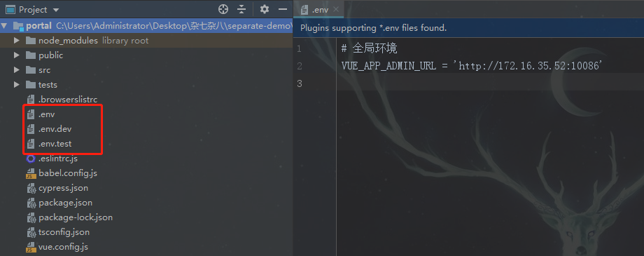Click the .env tab file icon

[x=304, y=10]
